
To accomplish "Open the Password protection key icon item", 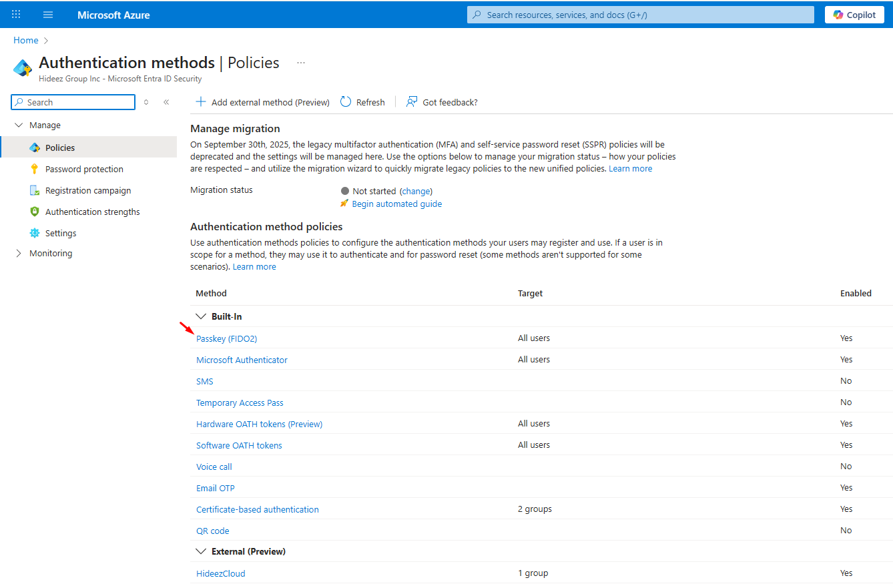I will point(35,169).
